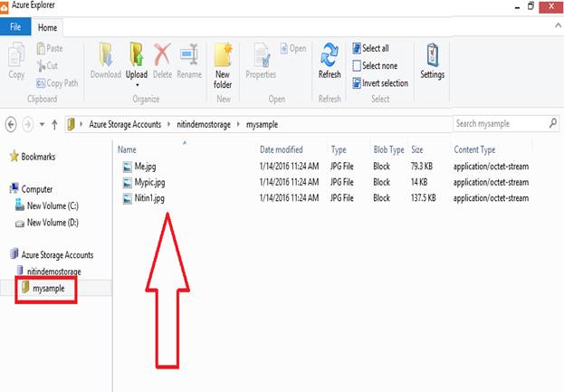Sort by the Type column header
Viewport: 564px width, 392px height.
coord(339,149)
